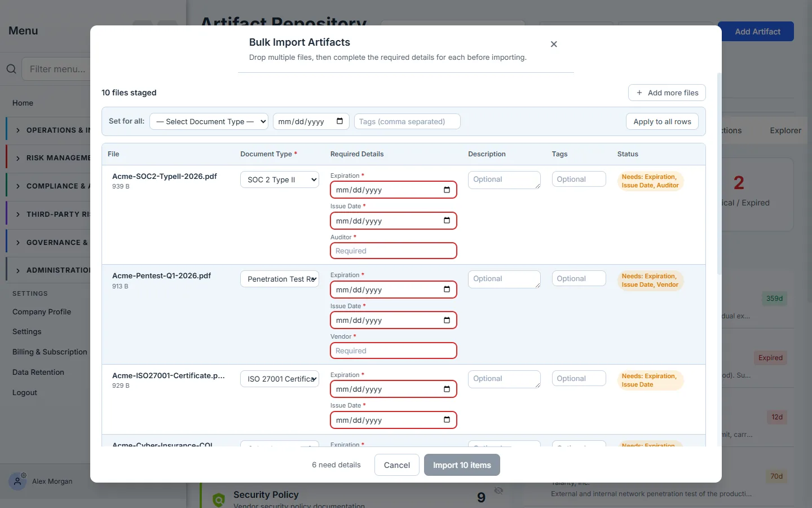The image size is (812, 508).
Task: Click Apply to all rows button
Action: [x=662, y=121]
